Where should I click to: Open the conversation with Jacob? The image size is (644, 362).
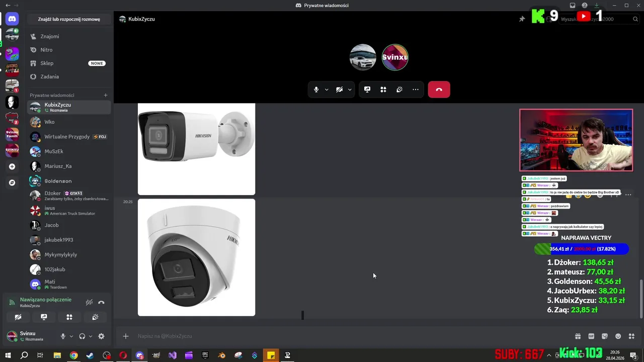pos(70,225)
